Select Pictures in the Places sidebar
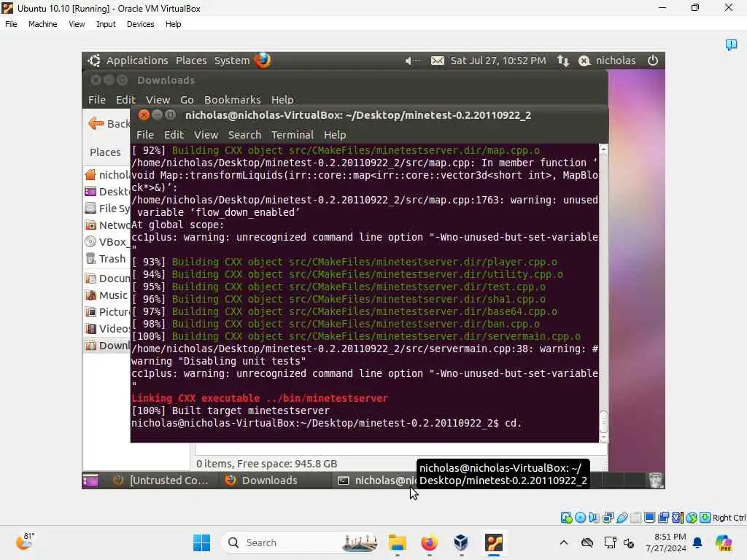747x560 pixels. pos(107,312)
